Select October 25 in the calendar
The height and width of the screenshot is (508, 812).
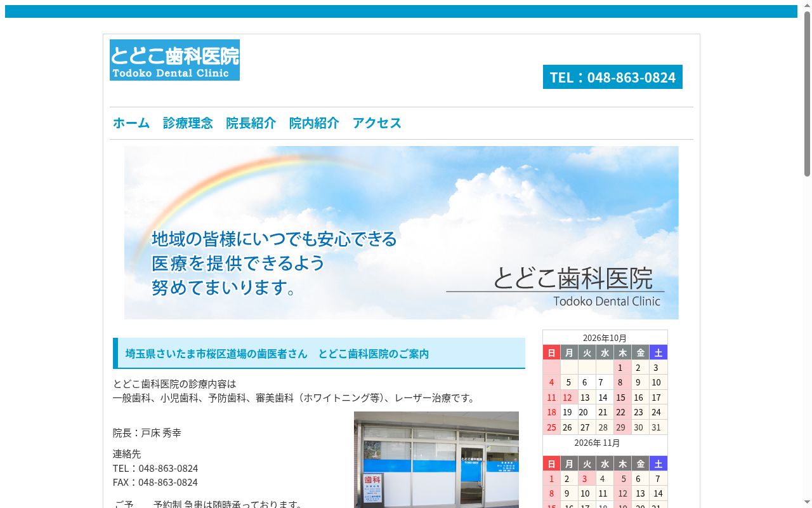coord(551,427)
